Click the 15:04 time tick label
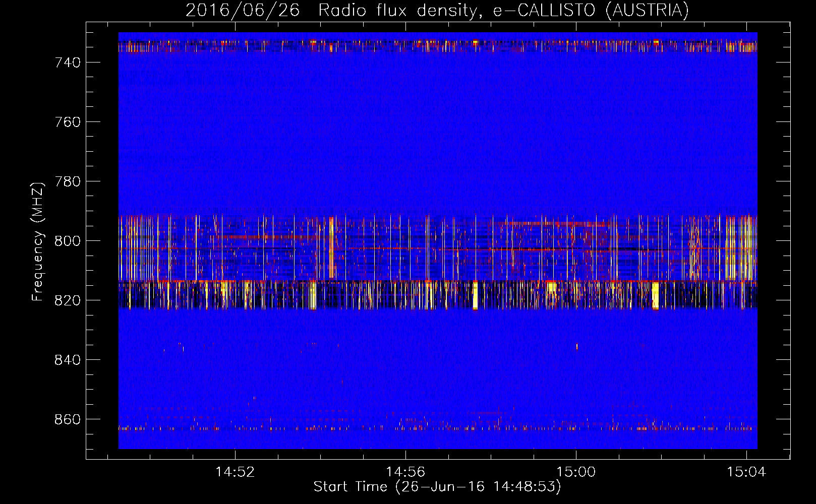Viewport: 816px width, 504px height. point(746,472)
